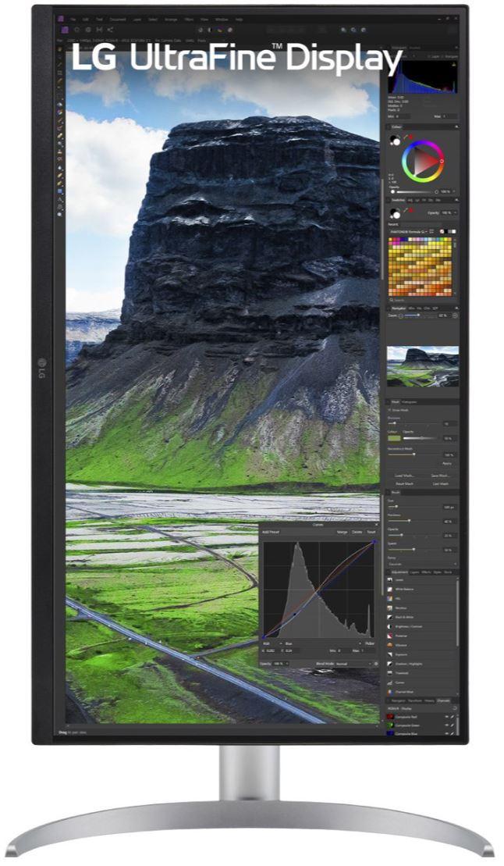Click the gear icon in Curves dialog
This screenshot has width=504, height=866.
[376, 664]
